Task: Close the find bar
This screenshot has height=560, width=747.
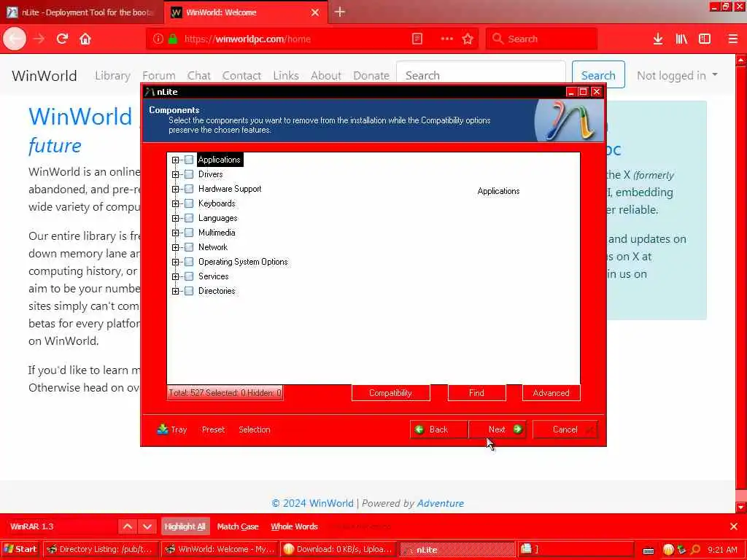Action: tap(734, 526)
